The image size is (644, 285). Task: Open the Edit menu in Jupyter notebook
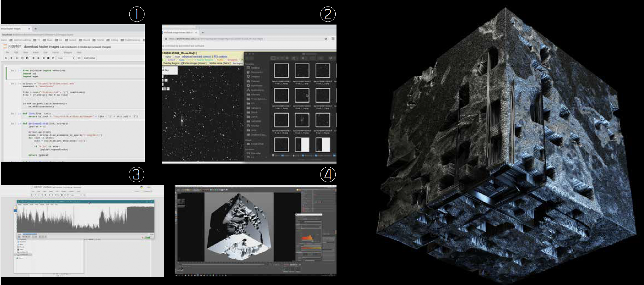pyautogui.click(x=16, y=53)
